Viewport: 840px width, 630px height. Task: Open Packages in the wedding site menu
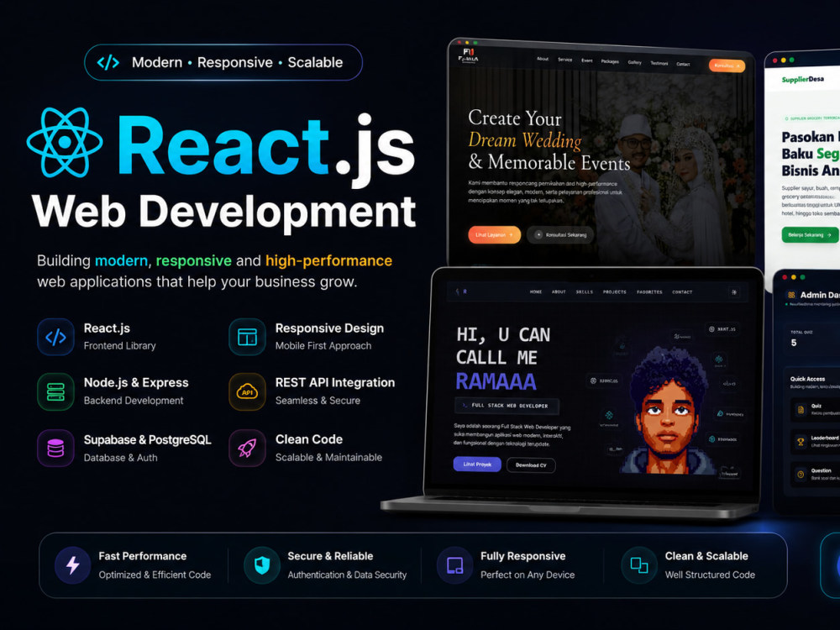click(610, 61)
